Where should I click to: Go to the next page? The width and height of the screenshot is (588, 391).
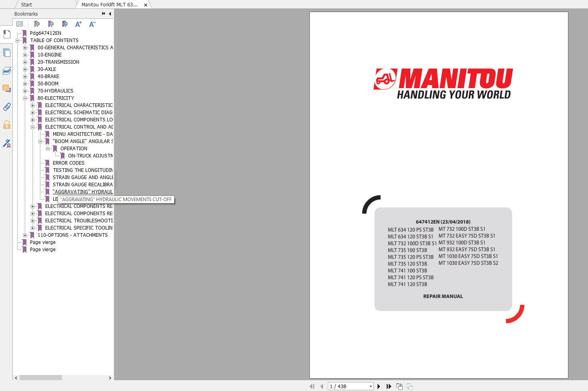coord(379,386)
